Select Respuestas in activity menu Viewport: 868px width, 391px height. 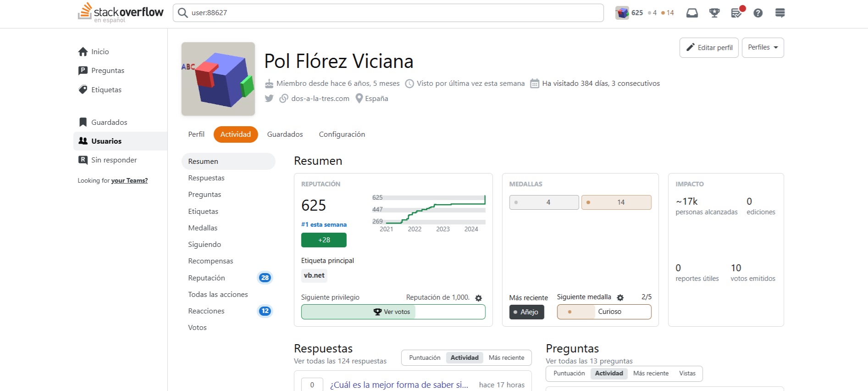(228, 178)
